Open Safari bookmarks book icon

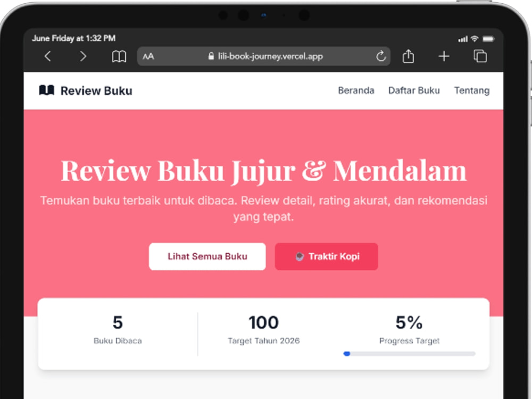click(119, 56)
